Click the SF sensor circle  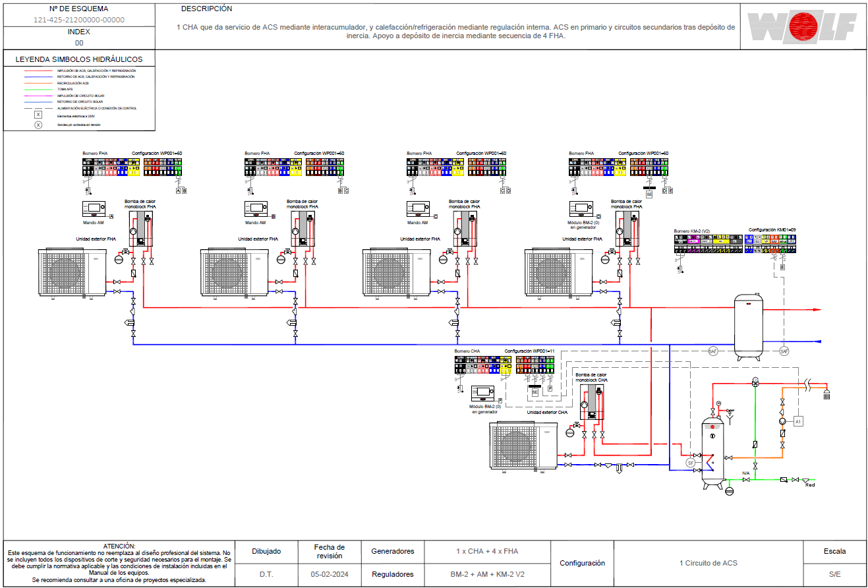pyautogui.click(x=691, y=463)
